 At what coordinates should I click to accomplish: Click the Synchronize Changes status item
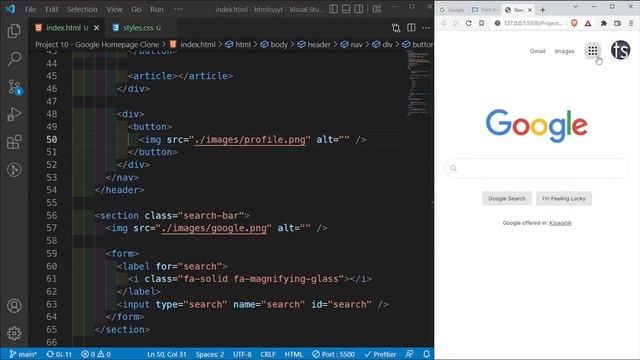coord(59,354)
